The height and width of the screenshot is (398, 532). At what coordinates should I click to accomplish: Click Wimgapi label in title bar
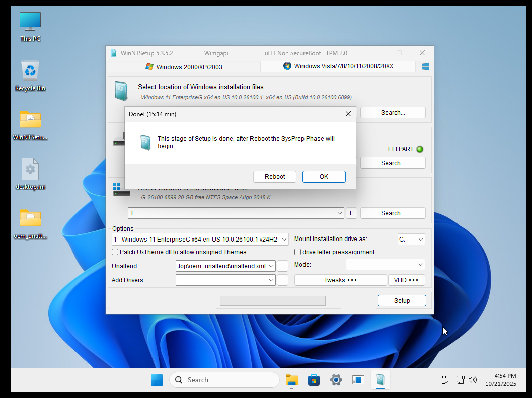216,53
